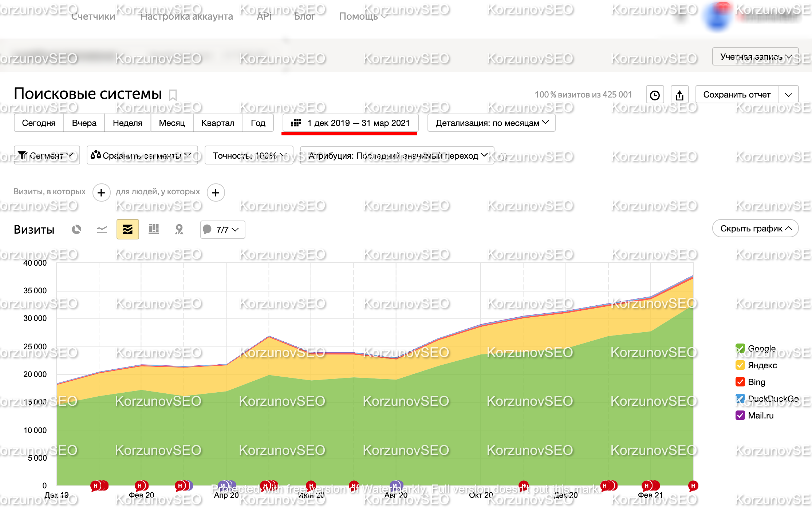The image size is (812, 508).
Task: Bookmark the Поисковые системы report
Action: click(173, 95)
